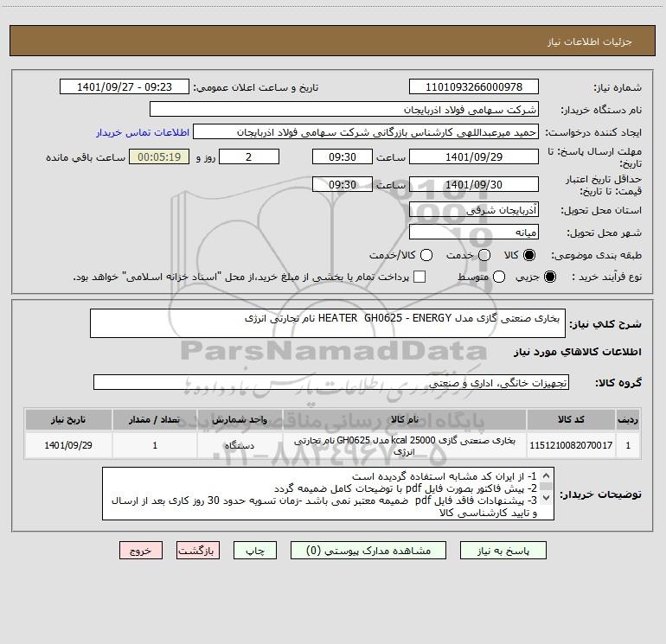Image resolution: width=666 pixels, height=644 pixels.
Task: Click delivery province field آذربایجان شرقی
Action: (x=474, y=210)
